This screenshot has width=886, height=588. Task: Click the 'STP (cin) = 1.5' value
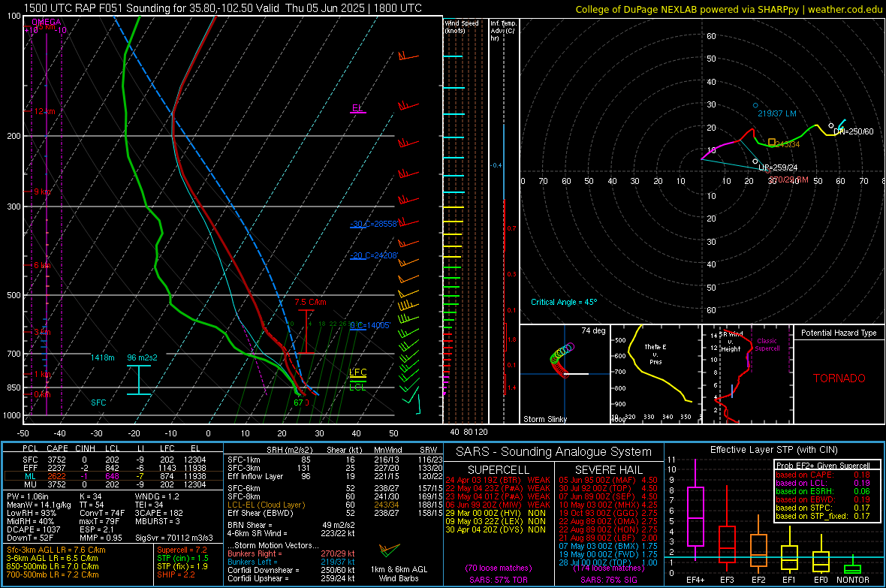[182, 558]
